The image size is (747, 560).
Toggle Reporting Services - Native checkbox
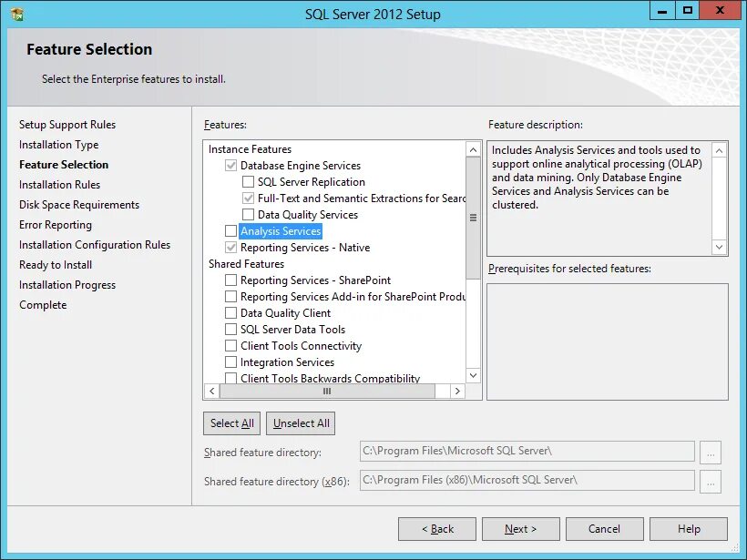tap(231, 248)
